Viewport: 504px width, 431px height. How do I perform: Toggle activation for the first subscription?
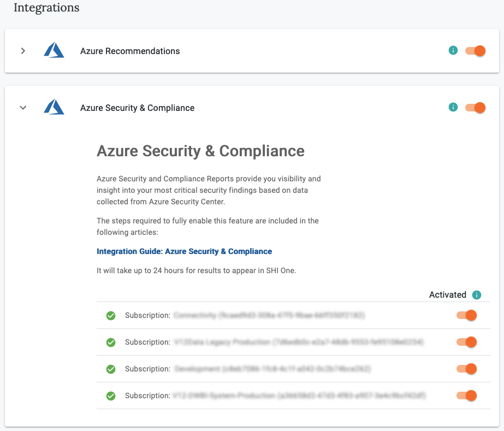coord(466,315)
